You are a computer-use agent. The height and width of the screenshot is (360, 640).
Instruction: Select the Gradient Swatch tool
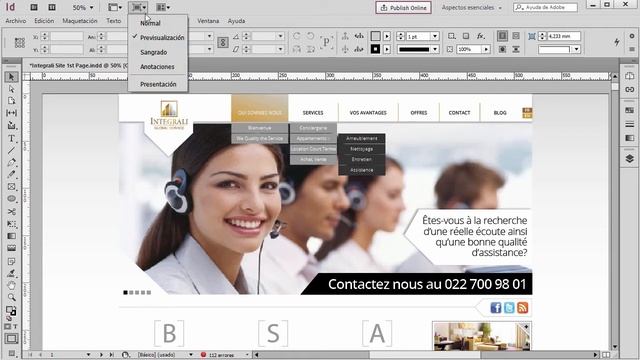point(11,236)
